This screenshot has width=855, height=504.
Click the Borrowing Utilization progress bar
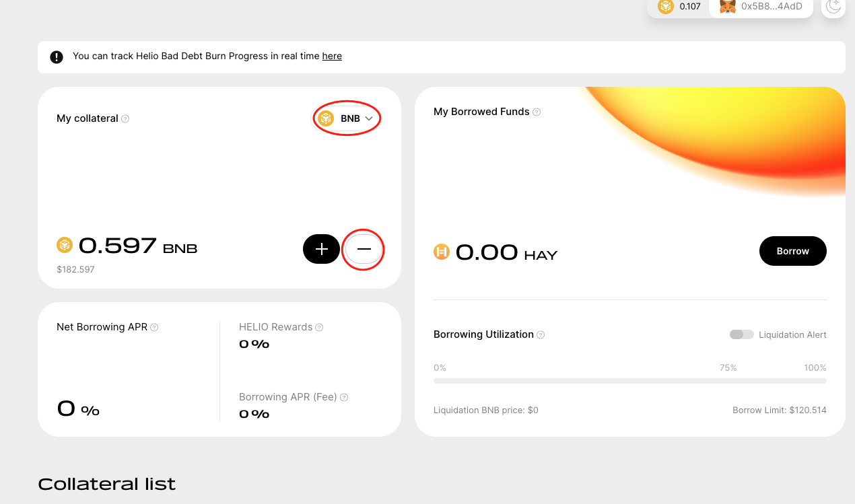click(x=629, y=381)
